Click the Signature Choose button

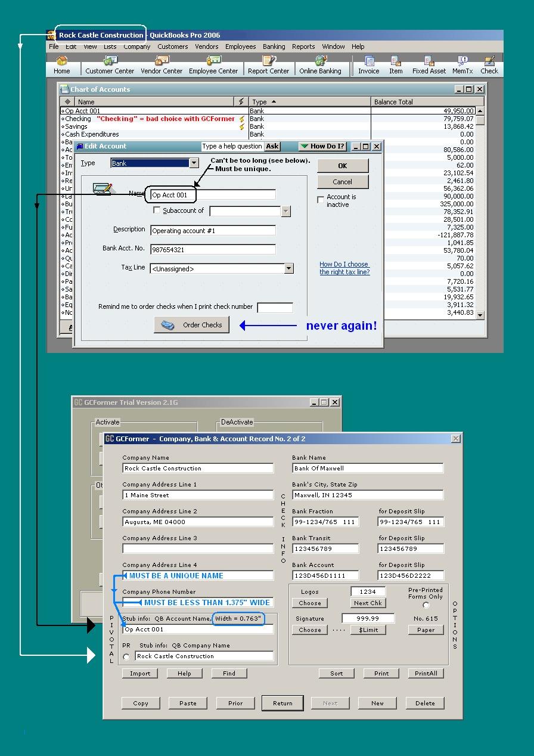point(310,630)
